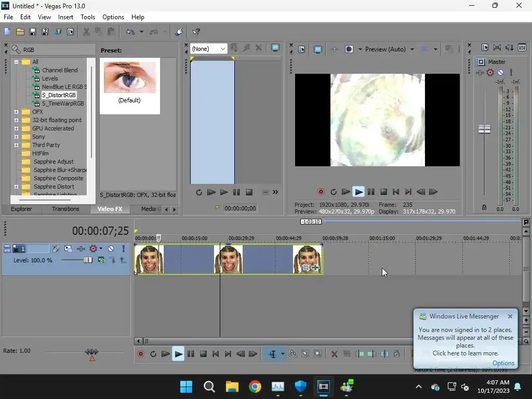Pause playback in the video preview
Screen dimensions: 532x399
[x=371, y=192]
